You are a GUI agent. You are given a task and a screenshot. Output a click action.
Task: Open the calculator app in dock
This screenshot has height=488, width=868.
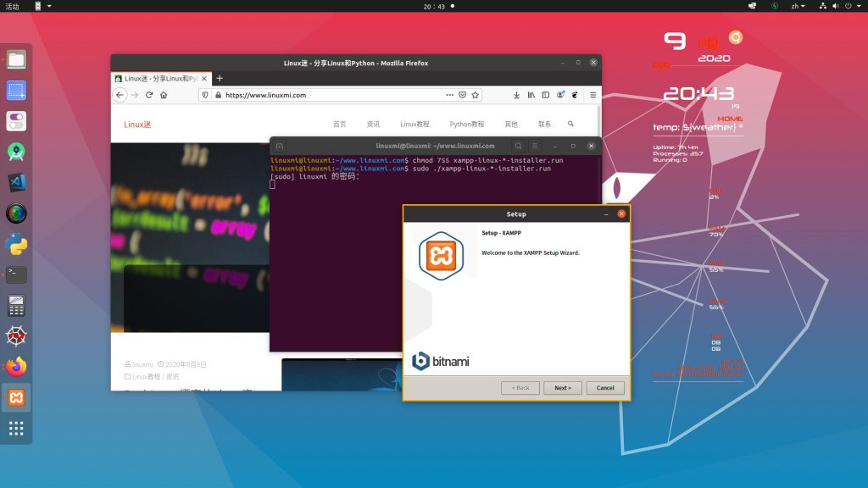coord(16,305)
